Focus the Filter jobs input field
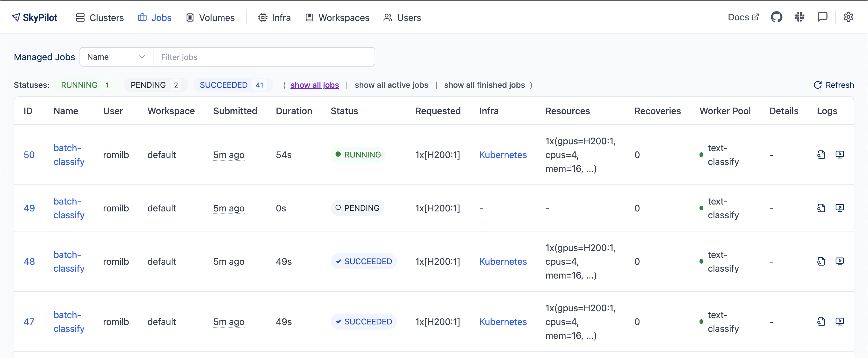 [x=264, y=57]
